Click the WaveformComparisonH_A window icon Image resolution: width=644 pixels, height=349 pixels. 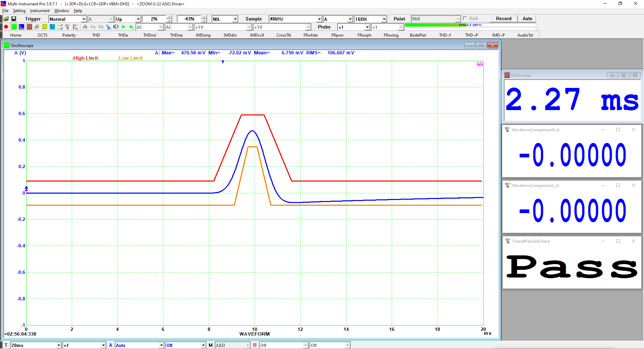coord(507,130)
